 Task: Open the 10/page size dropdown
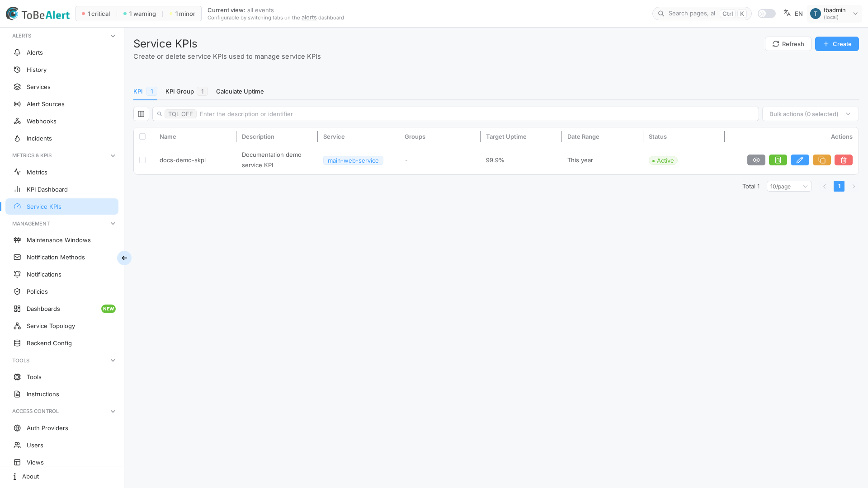pos(789,186)
